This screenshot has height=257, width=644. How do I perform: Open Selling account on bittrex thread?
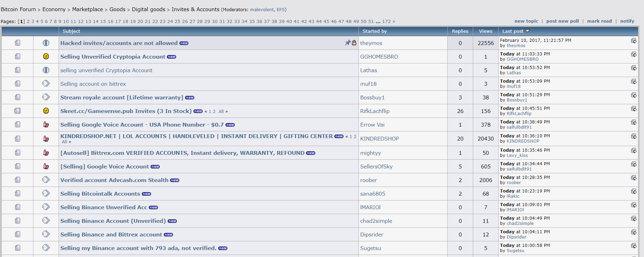[93, 84]
